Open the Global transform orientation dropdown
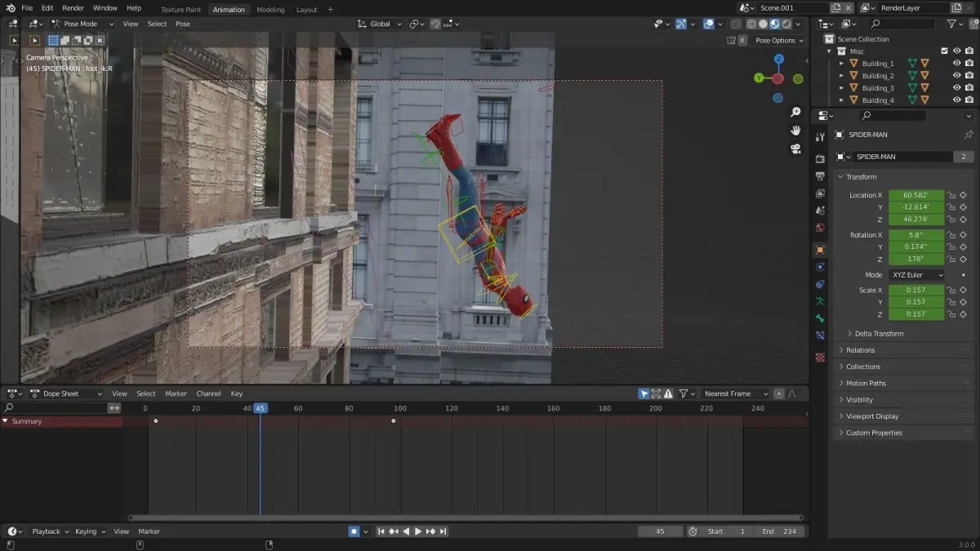 [380, 24]
